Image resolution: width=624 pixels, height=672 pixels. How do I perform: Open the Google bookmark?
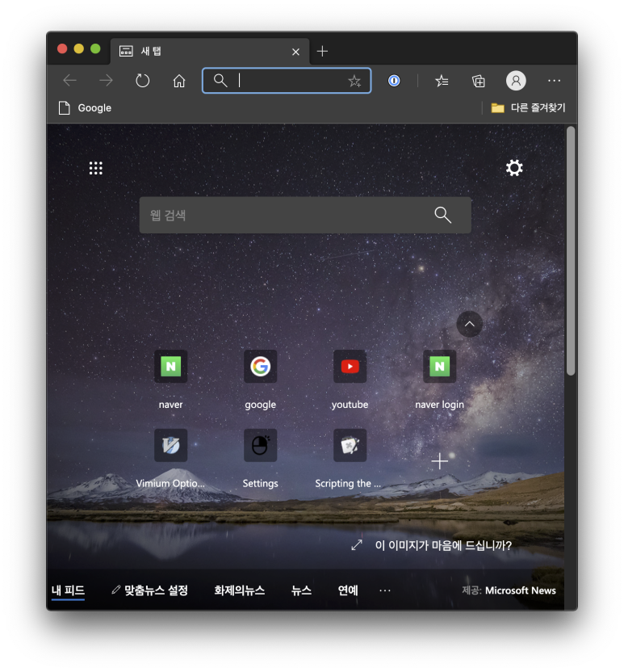pos(85,108)
